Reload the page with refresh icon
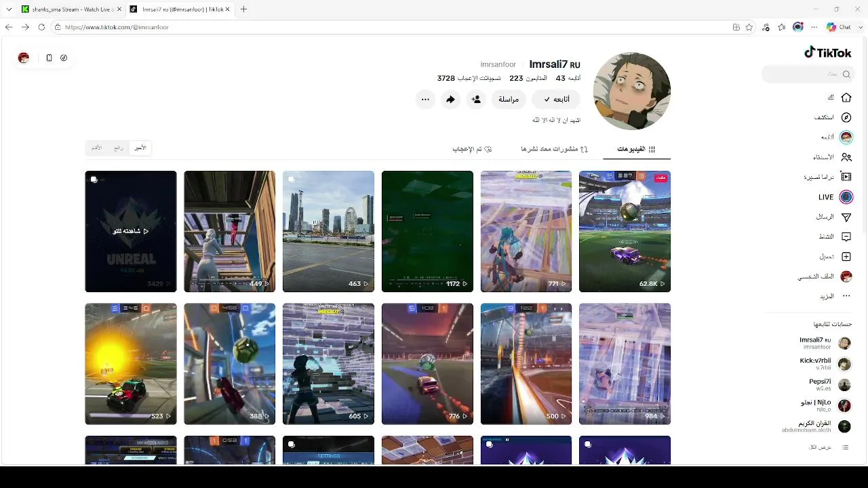 tap(41, 27)
